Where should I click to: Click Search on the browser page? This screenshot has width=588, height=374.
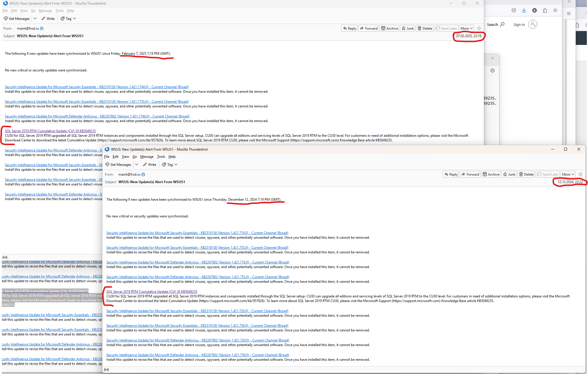coord(495,24)
